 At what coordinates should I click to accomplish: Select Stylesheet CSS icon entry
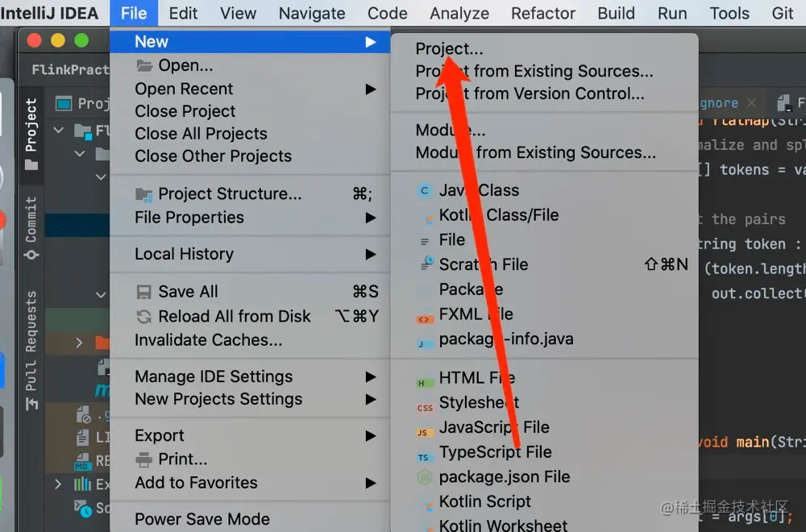pyautogui.click(x=425, y=407)
